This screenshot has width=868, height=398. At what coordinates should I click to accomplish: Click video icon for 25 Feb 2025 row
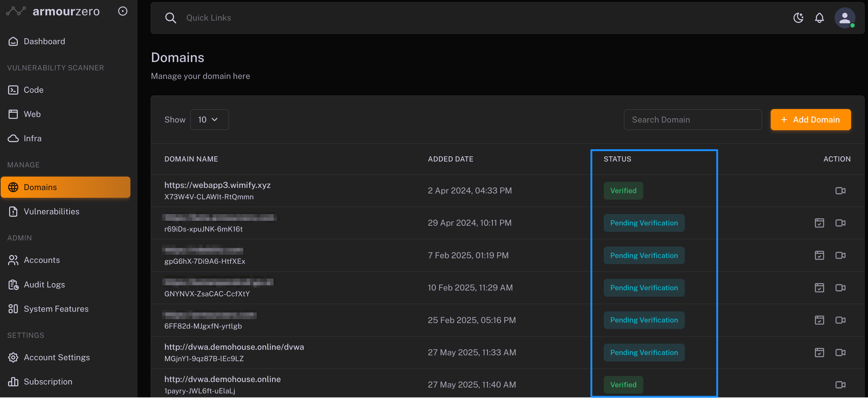point(840,320)
